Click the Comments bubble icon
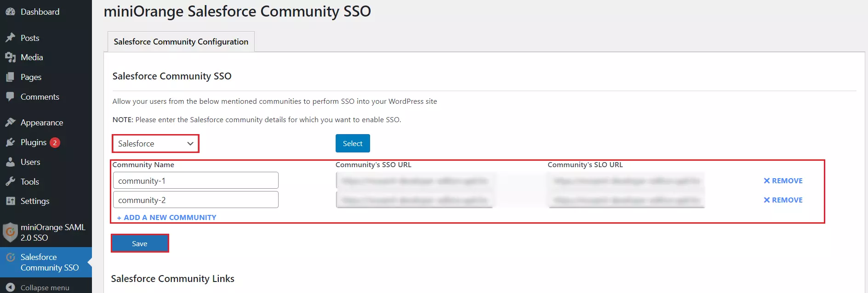 pyautogui.click(x=10, y=96)
